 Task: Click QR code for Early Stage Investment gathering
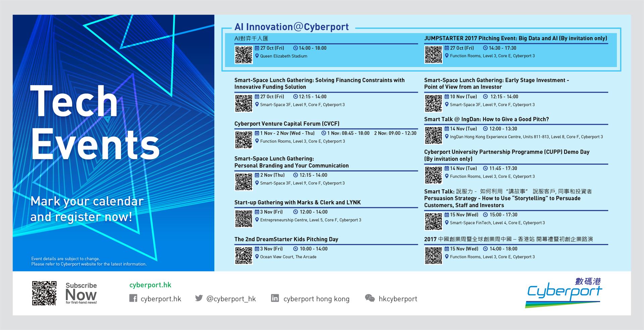click(433, 103)
